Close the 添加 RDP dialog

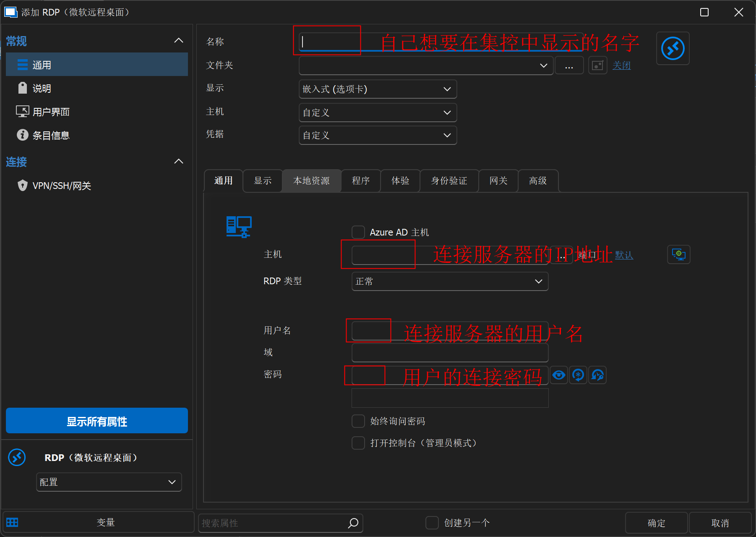(x=739, y=12)
